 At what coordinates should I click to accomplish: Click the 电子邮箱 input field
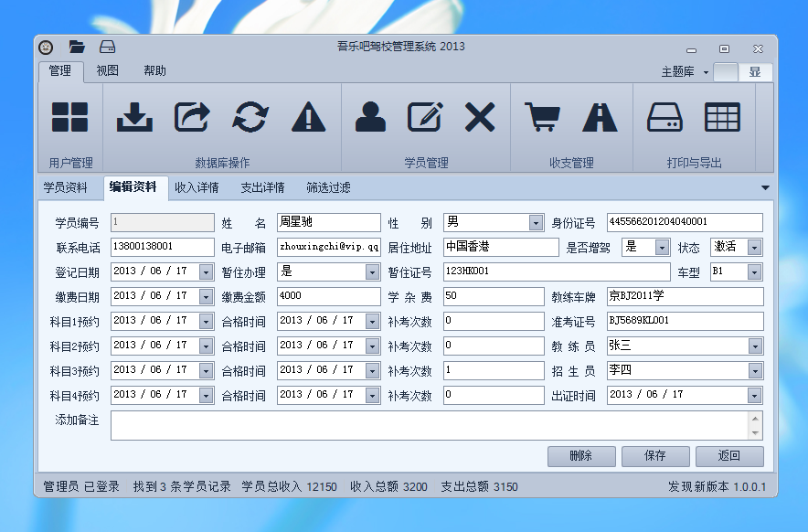329,248
